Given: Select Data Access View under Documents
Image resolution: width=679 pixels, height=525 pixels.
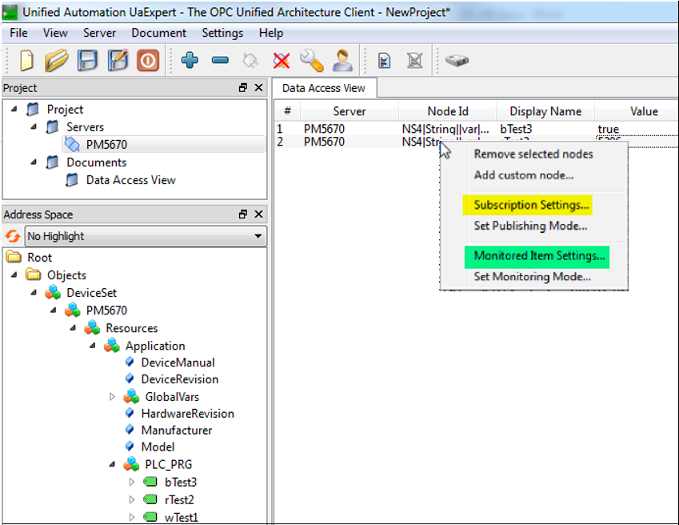Looking at the screenshot, I should point(131,180).
